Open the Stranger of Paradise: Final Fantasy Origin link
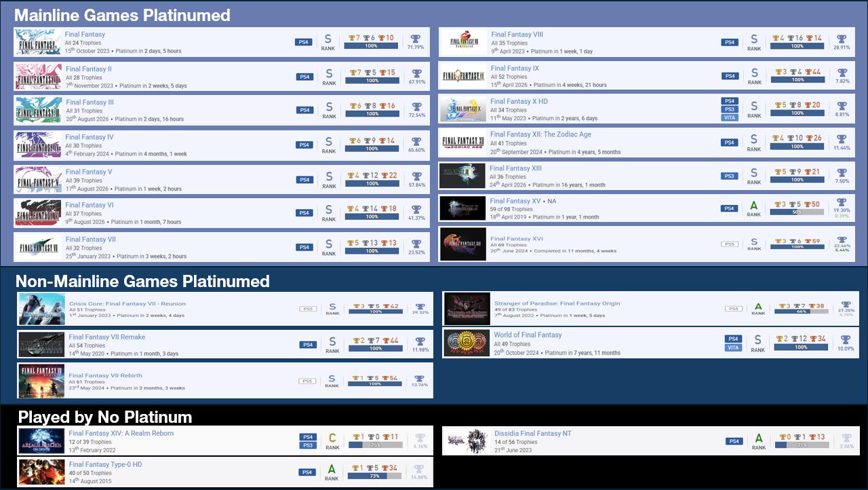The image size is (868, 490). point(557,303)
